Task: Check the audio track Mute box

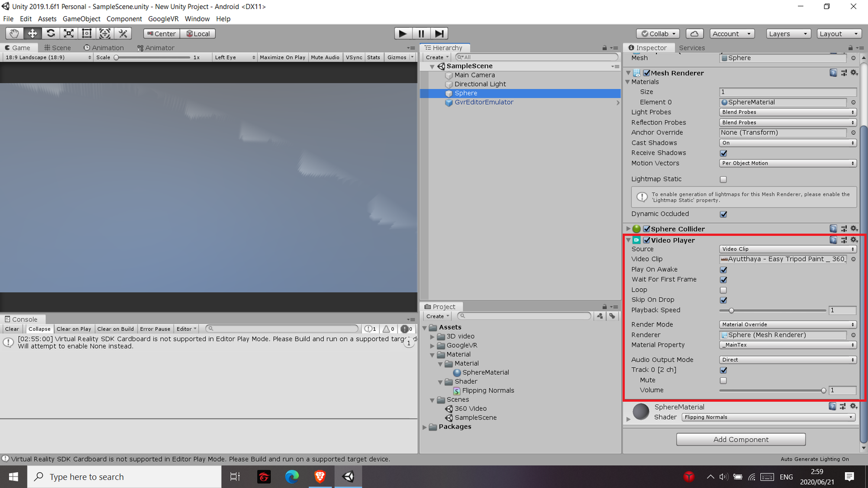Action: click(723, 380)
